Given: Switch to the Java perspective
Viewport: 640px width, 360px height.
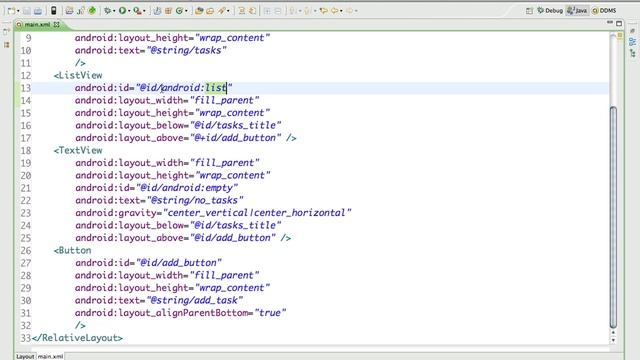Looking at the screenshot, I should point(577,11).
